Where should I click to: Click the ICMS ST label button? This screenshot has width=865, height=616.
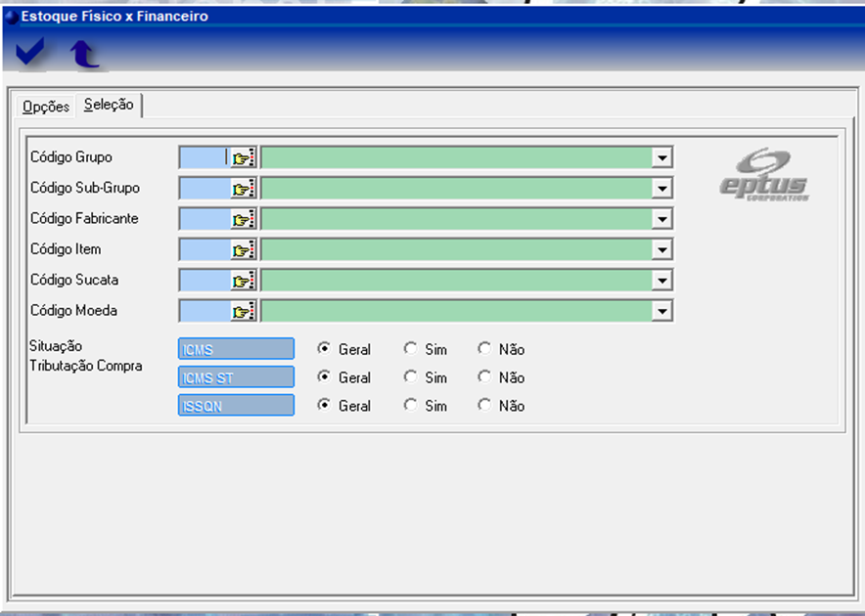(x=236, y=377)
